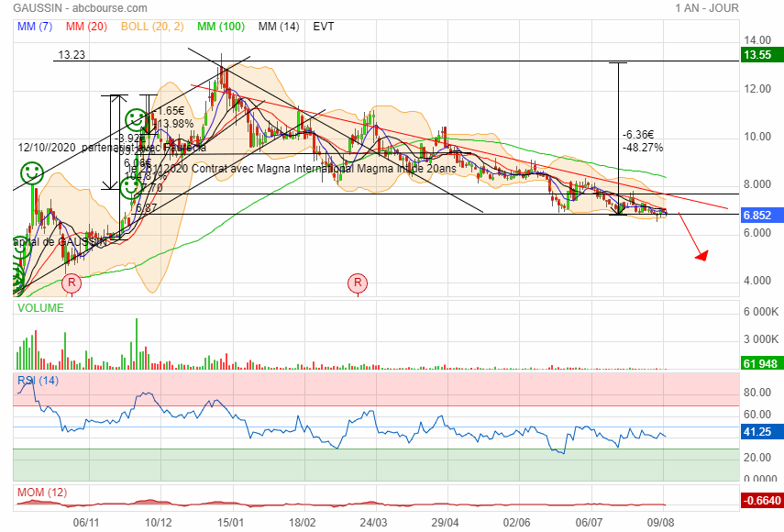The image size is (784, 532).
Task: Click the 18/02 date on the time axis
Action: coord(303,523)
